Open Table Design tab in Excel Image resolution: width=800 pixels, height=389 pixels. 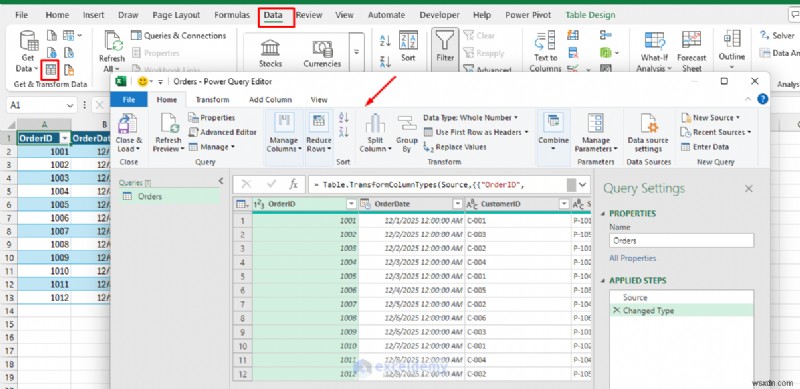(x=590, y=15)
